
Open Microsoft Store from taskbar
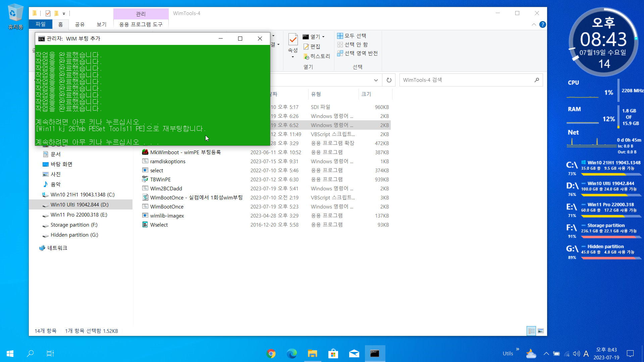click(333, 354)
